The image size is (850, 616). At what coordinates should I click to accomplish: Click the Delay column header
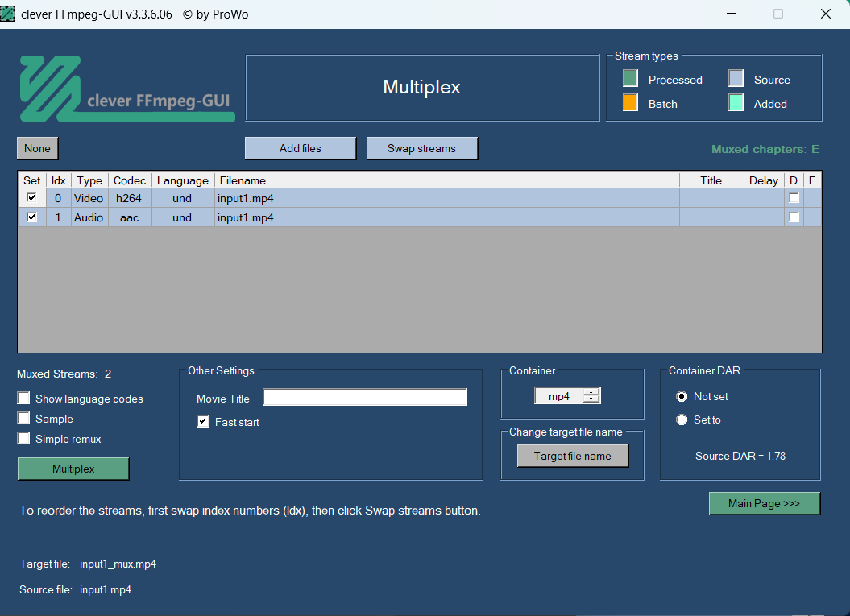point(764,180)
